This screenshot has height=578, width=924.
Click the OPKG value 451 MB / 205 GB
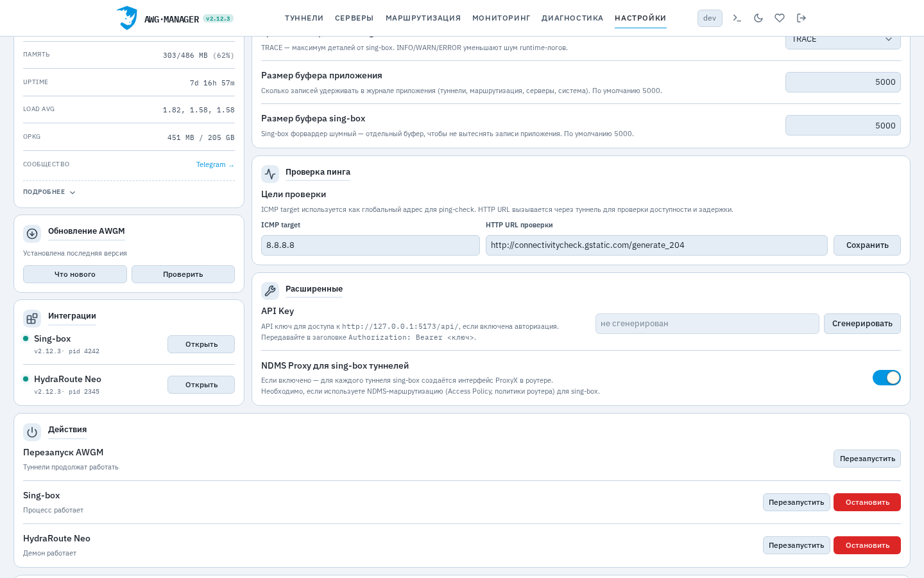(201, 137)
